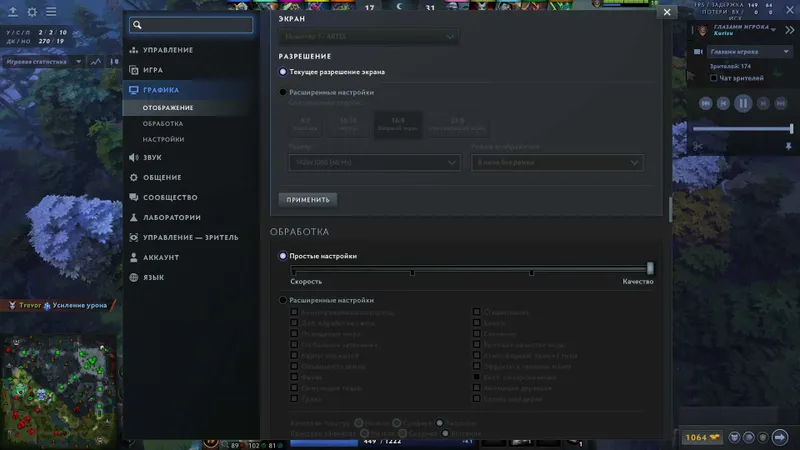Select high texture quality radio
This screenshot has width=800, height=450.
pyautogui.click(x=440, y=423)
